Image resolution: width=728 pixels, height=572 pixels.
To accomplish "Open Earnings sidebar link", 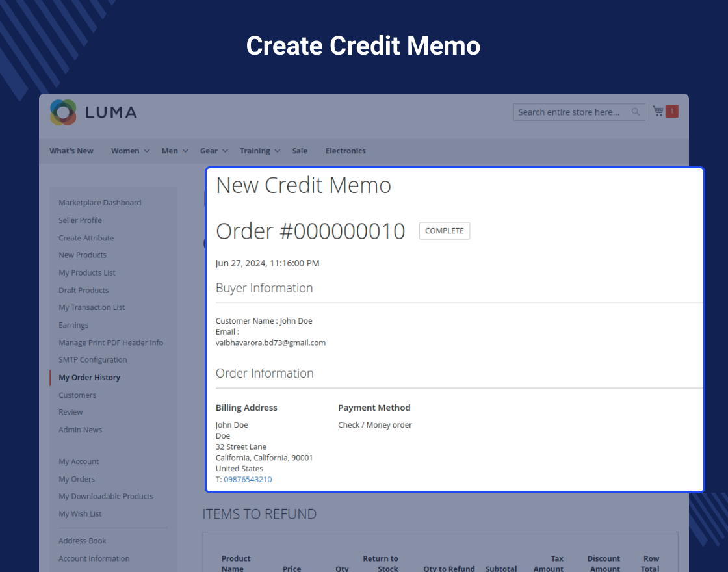I will (x=73, y=326).
